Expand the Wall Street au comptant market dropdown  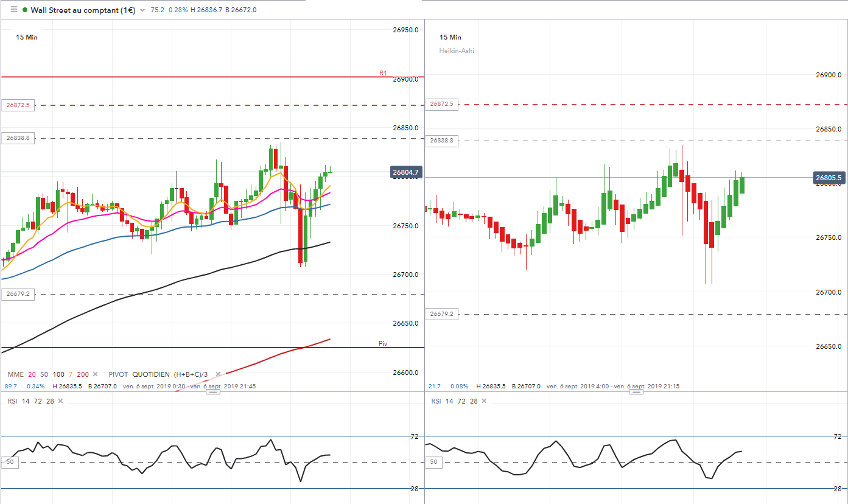click(142, 10)
